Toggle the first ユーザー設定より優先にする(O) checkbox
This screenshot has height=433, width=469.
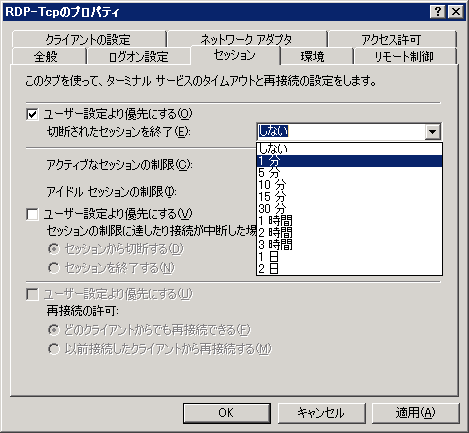coord(32,115)
